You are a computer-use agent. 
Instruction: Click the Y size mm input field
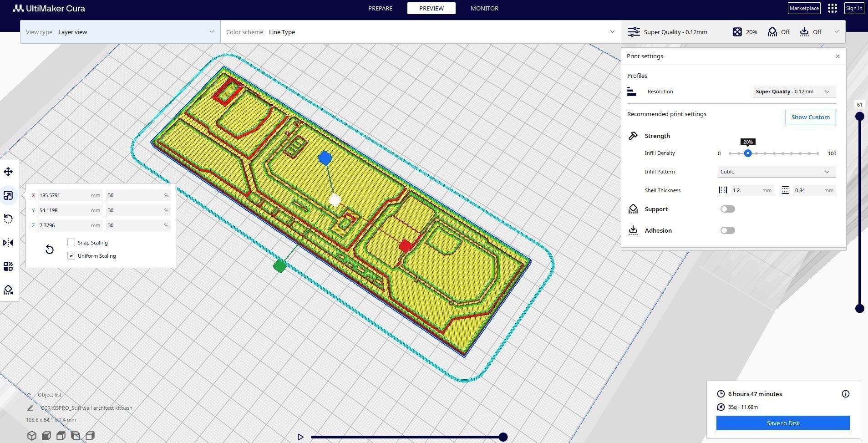pos(70,210)
